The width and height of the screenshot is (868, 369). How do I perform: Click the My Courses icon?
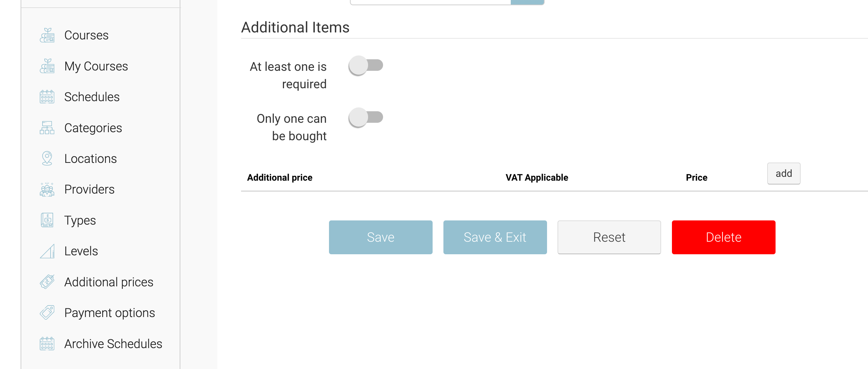[x=47, y=66]
